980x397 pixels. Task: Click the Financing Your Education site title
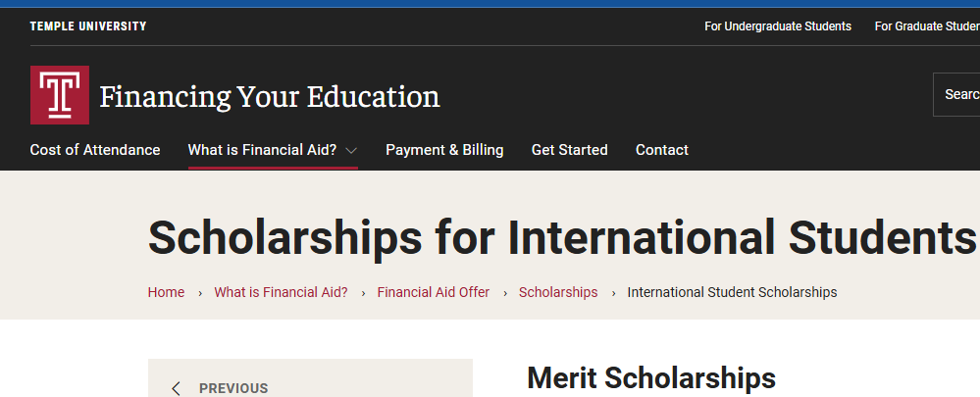pyautogui.click(x=270, y=97)
